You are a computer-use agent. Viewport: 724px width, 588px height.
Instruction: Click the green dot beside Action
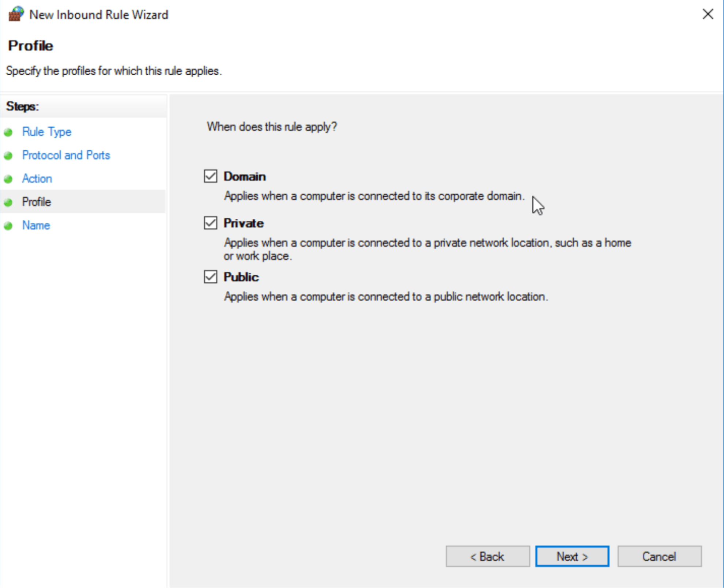click(x=8, y=179)
